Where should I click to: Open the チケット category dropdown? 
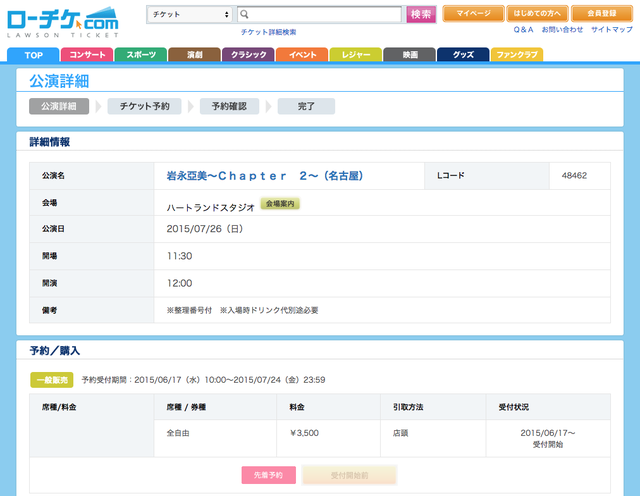point(190,14)
